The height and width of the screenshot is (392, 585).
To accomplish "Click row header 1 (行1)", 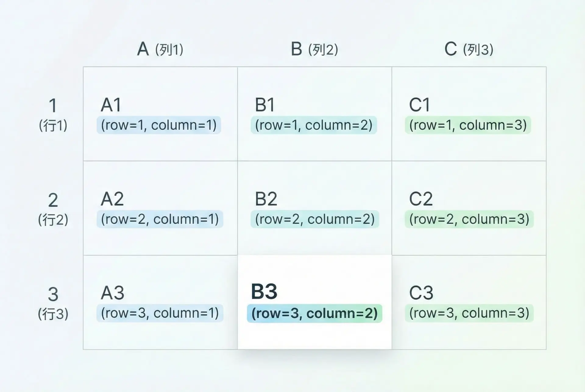I will pyautogui.click(x=53, y=114).
